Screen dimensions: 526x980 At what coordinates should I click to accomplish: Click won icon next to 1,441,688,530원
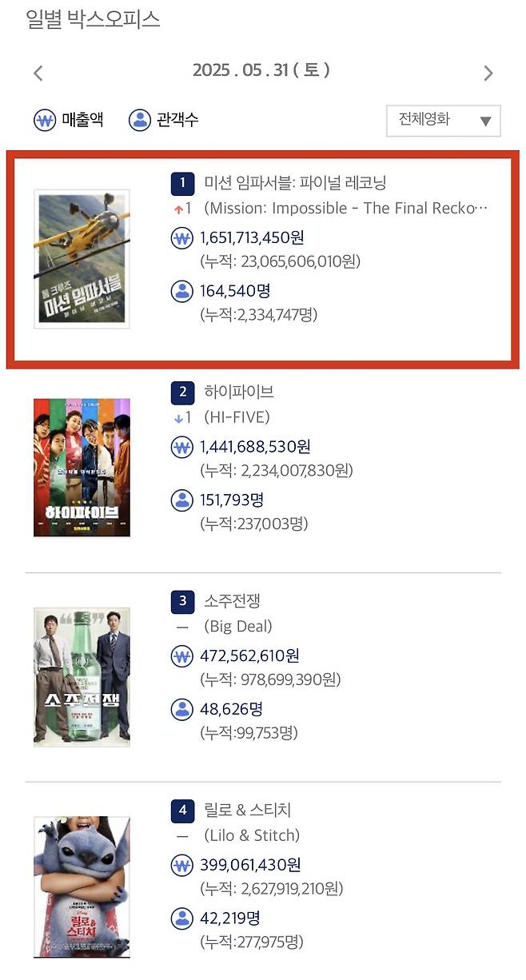click(x=182, y=448)
